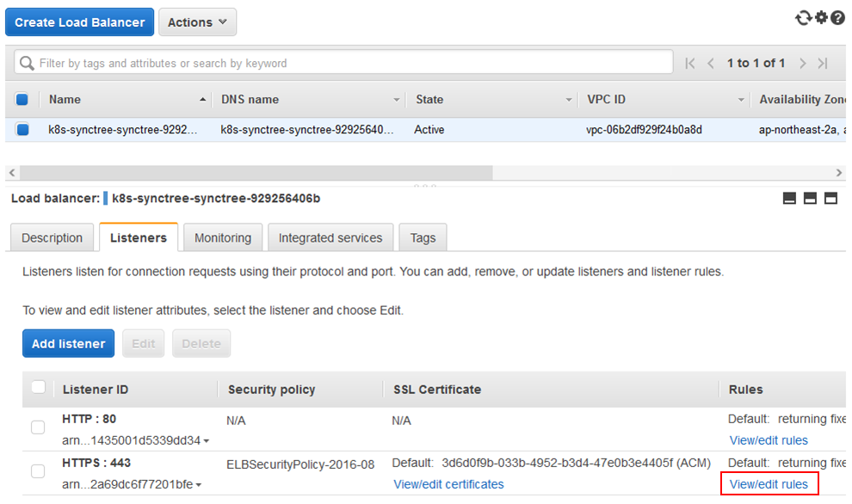Screen dimensions: 852x504
Task: Open the Monitoring tab
Action: click(x=223, y=238)
